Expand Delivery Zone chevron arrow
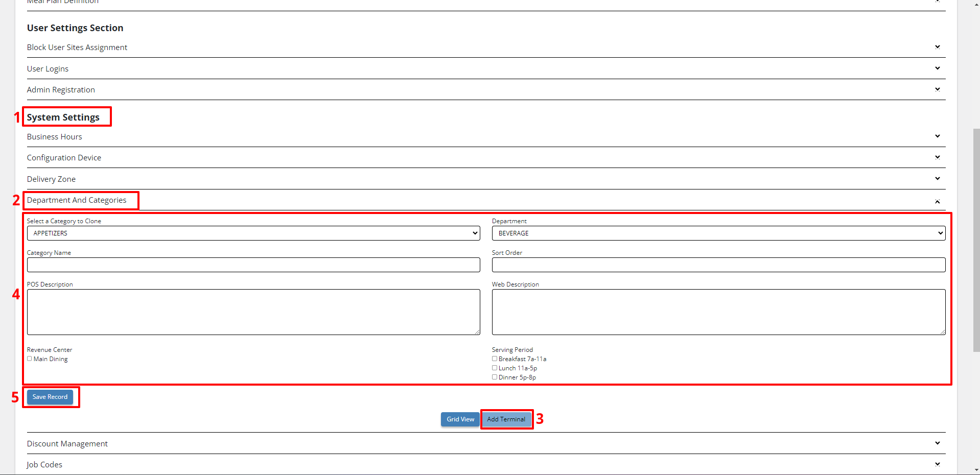The image size is (980, 475). pos(937,179)
